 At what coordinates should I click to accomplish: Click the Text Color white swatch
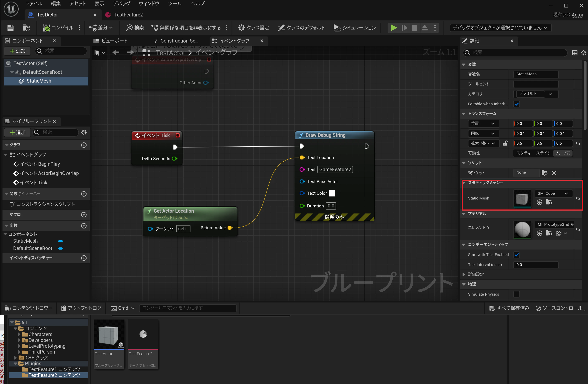click(x=332, y=193)
